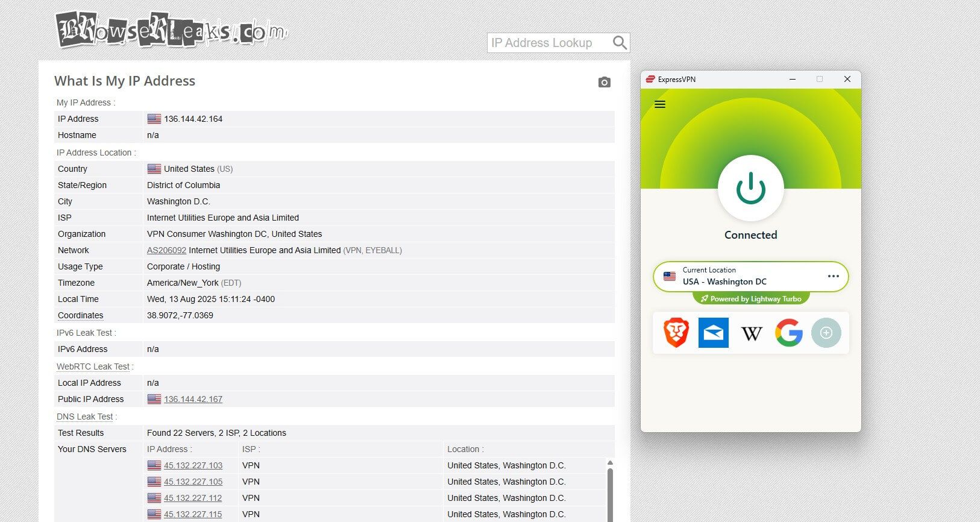Minimize the ExpressVPN window
The height and width of the screenshot is (522, 980).
tap(793, 79)
